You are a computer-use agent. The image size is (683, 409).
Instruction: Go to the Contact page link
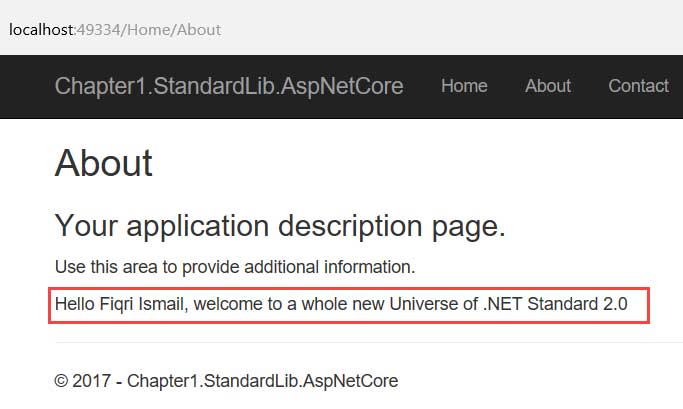pyautogui.click(x=638, y=86)
